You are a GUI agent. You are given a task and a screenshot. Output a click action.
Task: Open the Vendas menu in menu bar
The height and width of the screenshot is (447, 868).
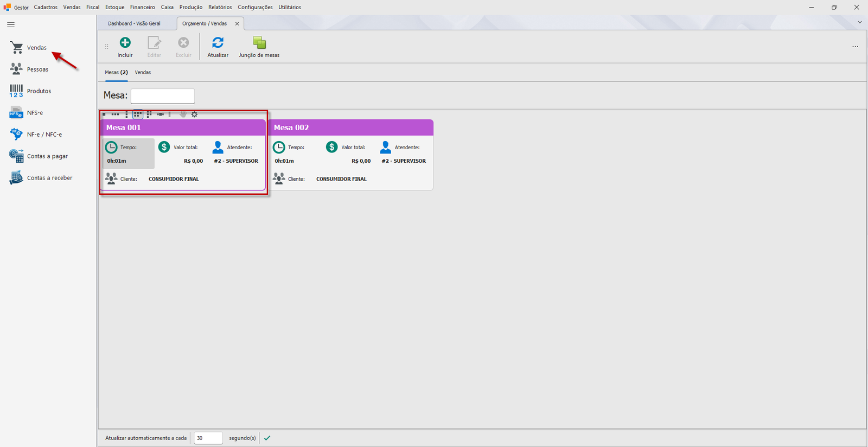[x=72, y=7]
